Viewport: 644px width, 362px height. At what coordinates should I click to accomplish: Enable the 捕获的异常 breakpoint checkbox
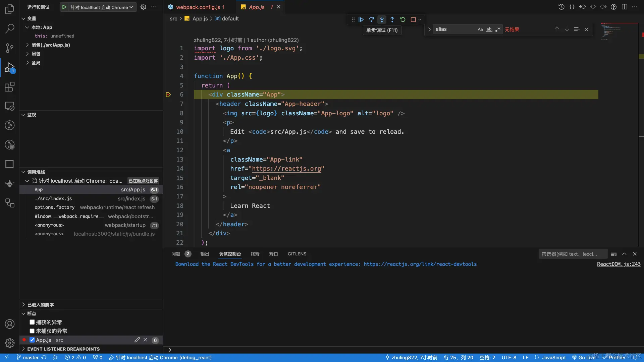[32, 322]
